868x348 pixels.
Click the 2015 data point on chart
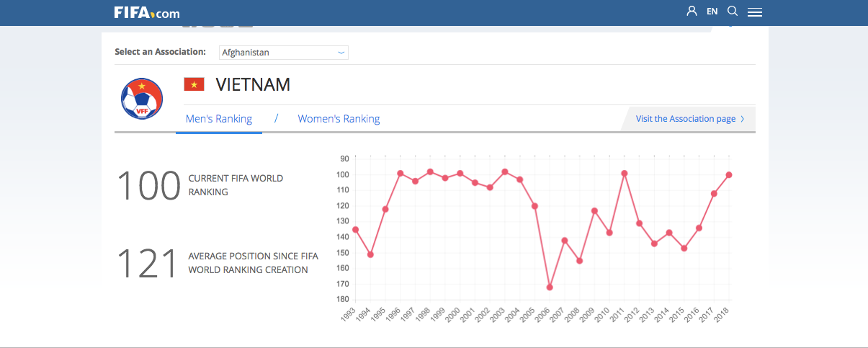[684, 248]
